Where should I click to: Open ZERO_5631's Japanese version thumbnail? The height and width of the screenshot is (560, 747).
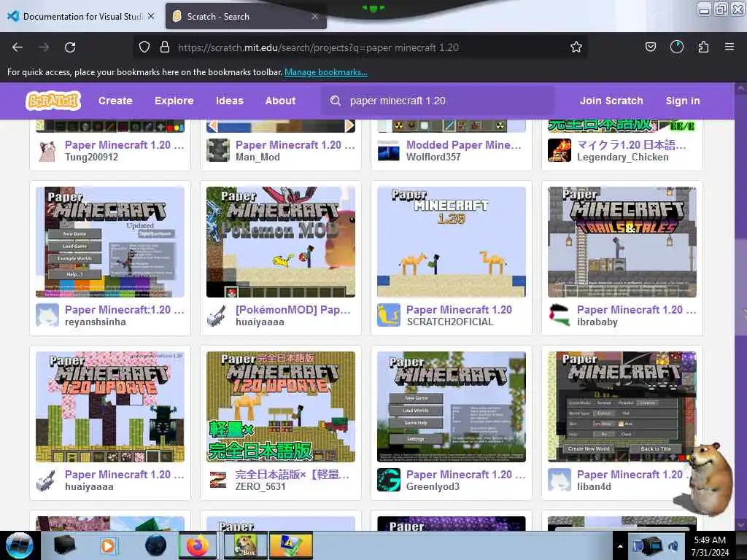tap(281, 407)
